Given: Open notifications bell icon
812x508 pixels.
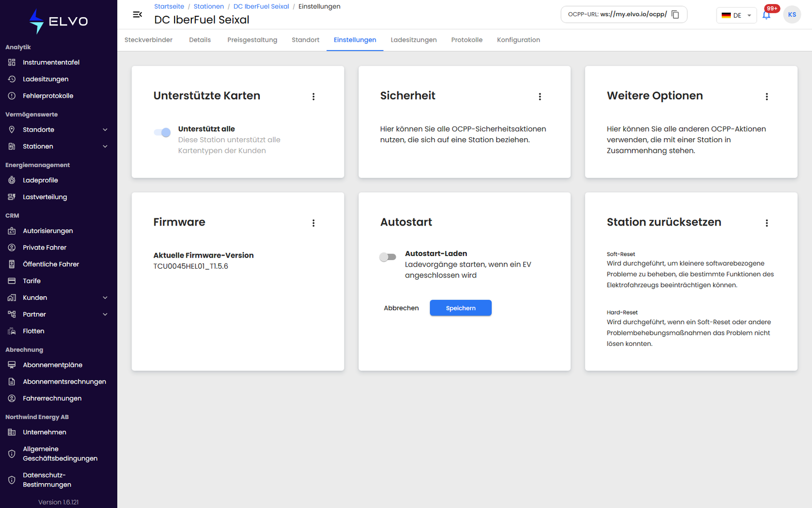Looking at the screenshot, I should click(766, 15).
